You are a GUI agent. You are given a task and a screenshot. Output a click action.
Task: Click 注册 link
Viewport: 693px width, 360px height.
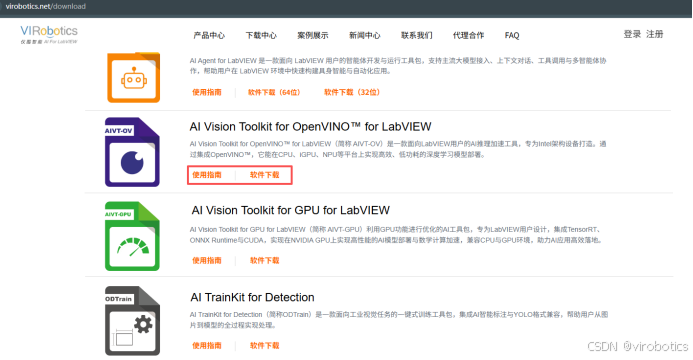click(655, 34)
